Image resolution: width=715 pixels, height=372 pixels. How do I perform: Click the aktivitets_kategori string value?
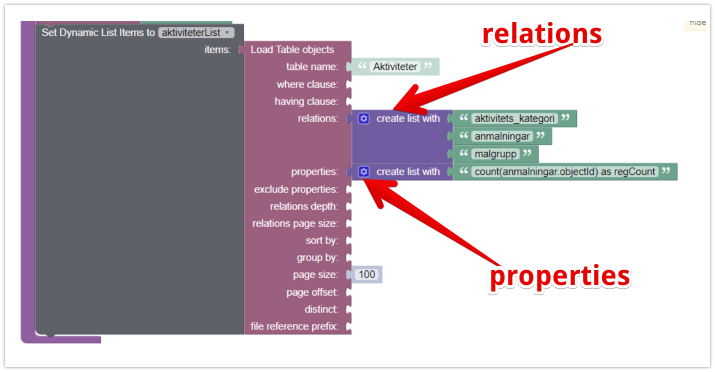[514, 119]
